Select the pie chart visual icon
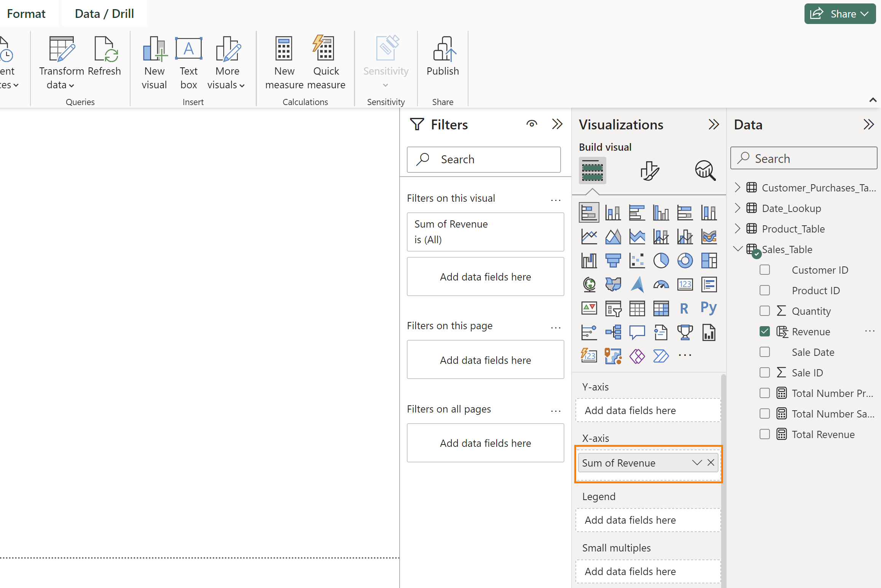This screenshot has height=588, width=881. coord(661,261)
